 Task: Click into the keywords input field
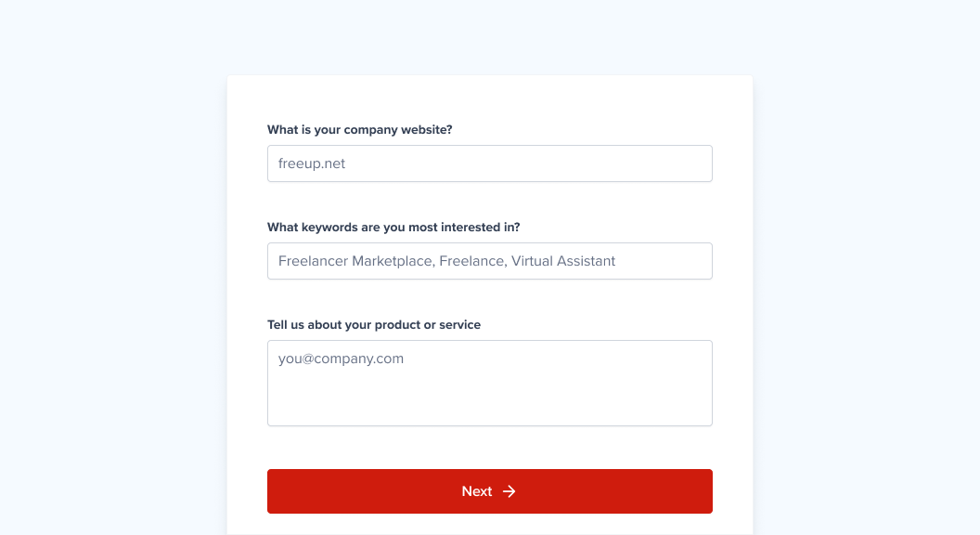(x=489, y=261)
